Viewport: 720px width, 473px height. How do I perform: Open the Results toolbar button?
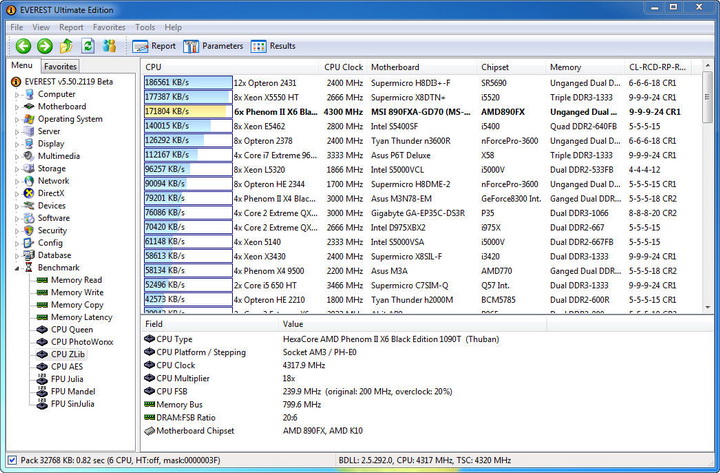[273, 46]
